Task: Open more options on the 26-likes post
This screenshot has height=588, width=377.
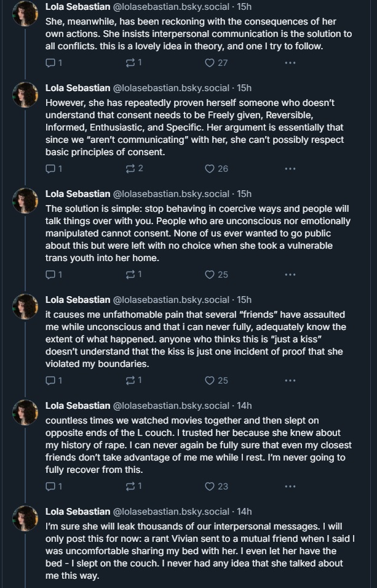Action: [x=290, y=168]
